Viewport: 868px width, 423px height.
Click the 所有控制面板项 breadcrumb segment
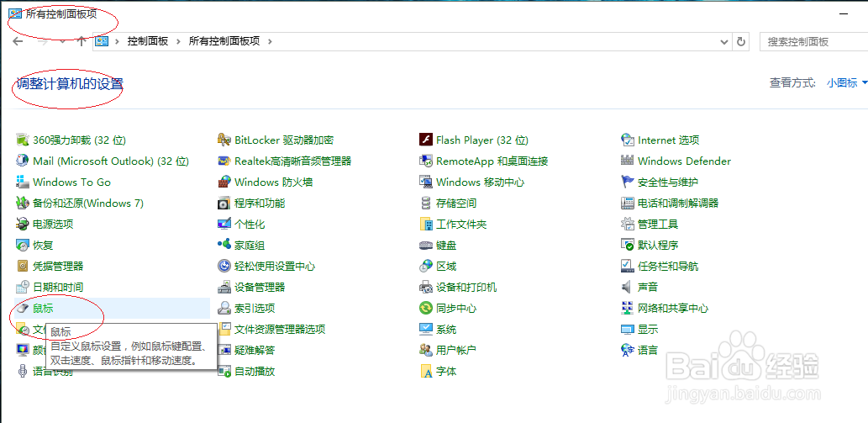click(224, 41)
